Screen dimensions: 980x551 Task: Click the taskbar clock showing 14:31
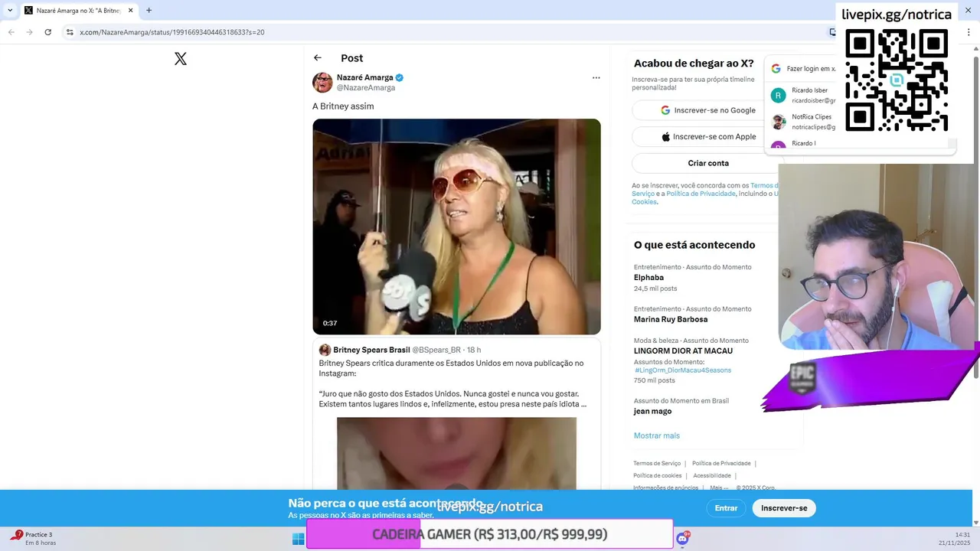(954, 539)
